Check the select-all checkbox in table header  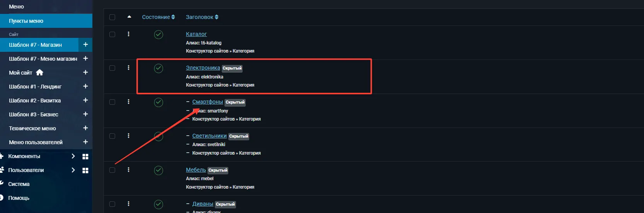pos(112,17)
